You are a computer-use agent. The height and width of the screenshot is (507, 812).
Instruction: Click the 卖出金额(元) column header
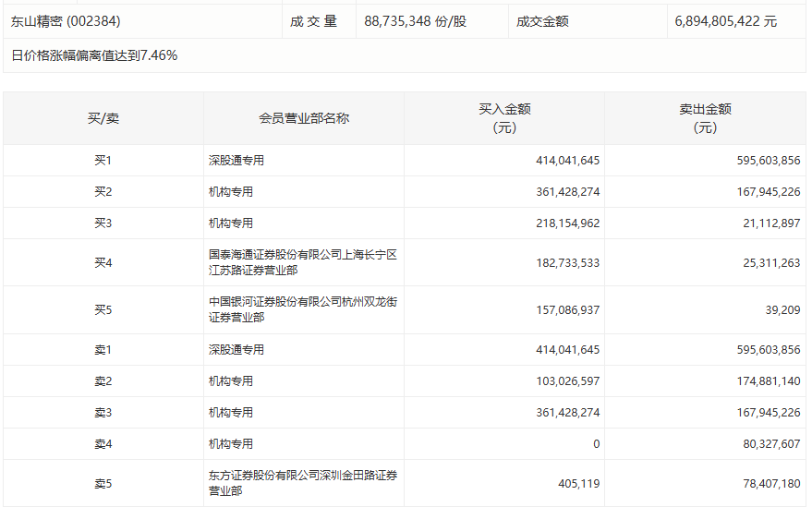pyautogui.click(x=706, y=118)
